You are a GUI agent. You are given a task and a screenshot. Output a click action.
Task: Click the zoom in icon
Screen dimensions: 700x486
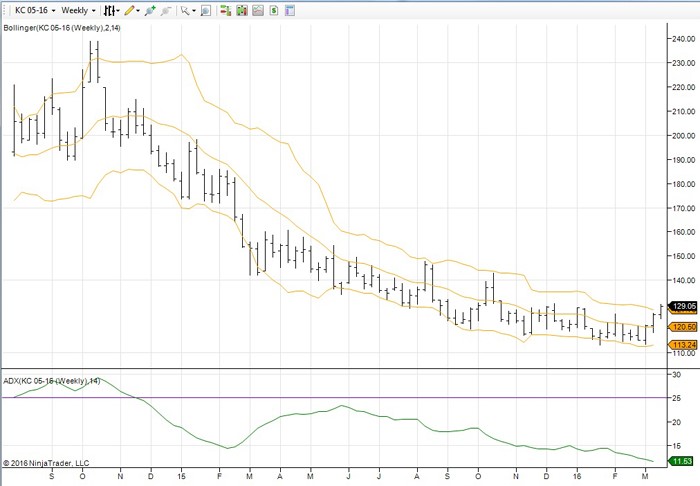click(150, 10)
